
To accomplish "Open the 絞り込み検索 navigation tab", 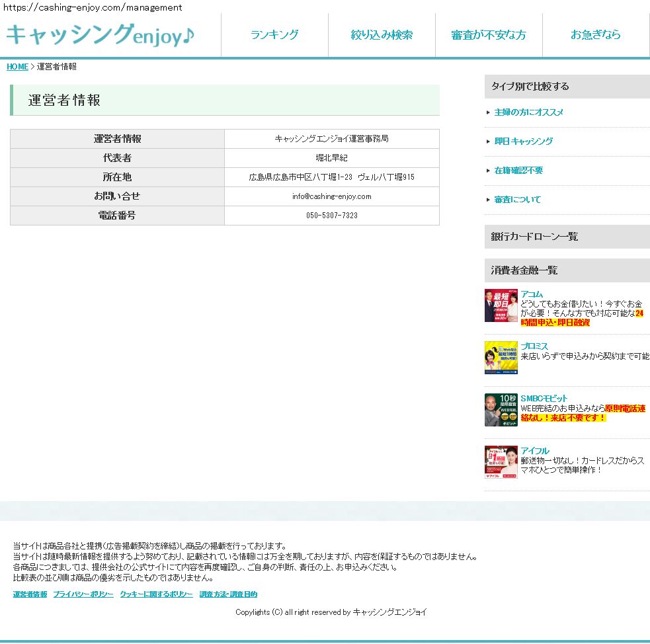I will point(382,35).
